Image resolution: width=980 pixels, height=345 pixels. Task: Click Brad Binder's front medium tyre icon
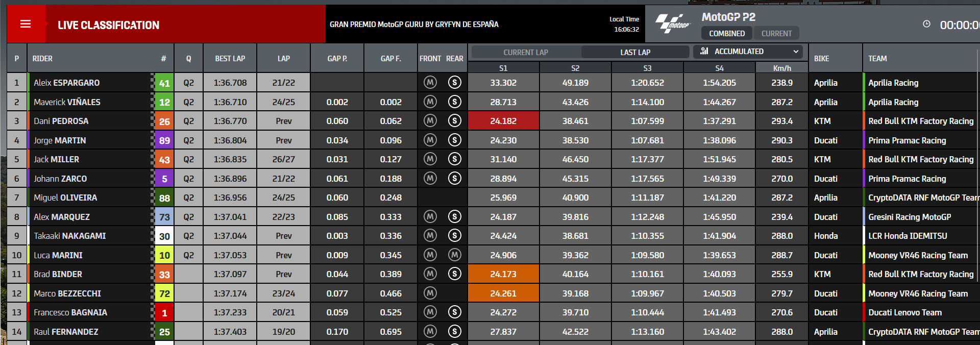click(x=430, y=274)
